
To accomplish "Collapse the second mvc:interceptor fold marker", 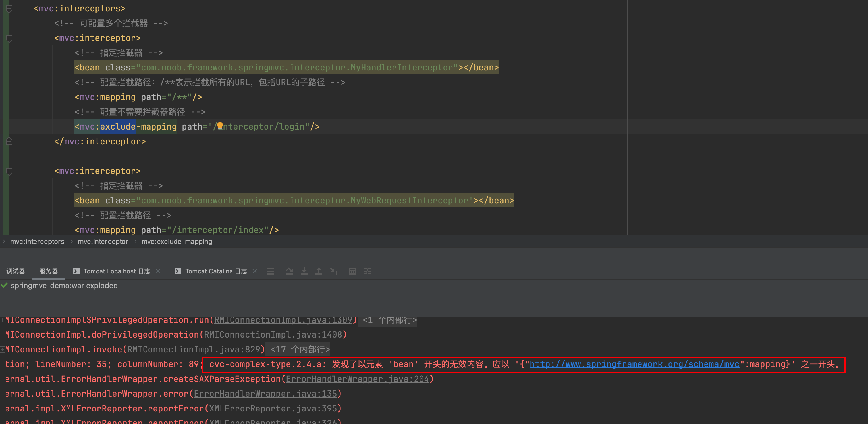I will [x=9, y=171].
